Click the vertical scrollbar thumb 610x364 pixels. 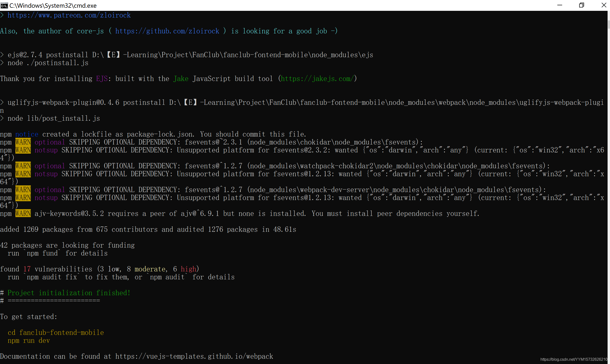pyautogui.click(x=609, y=25)
